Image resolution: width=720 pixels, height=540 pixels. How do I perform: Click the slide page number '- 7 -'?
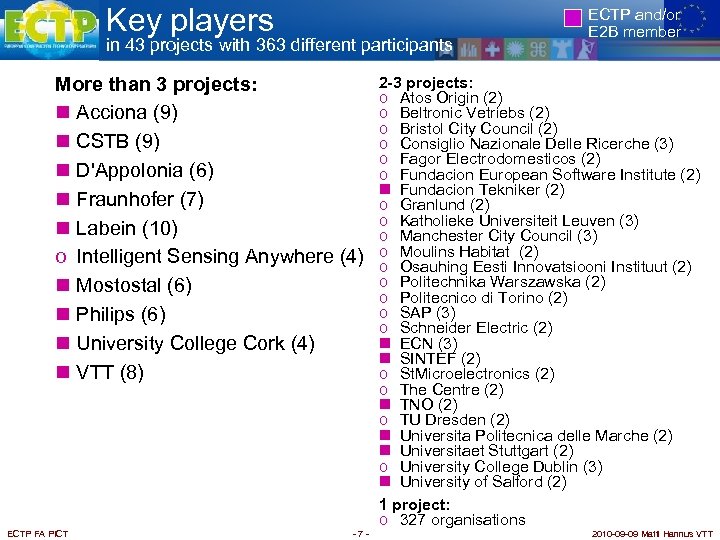[361, 534]
